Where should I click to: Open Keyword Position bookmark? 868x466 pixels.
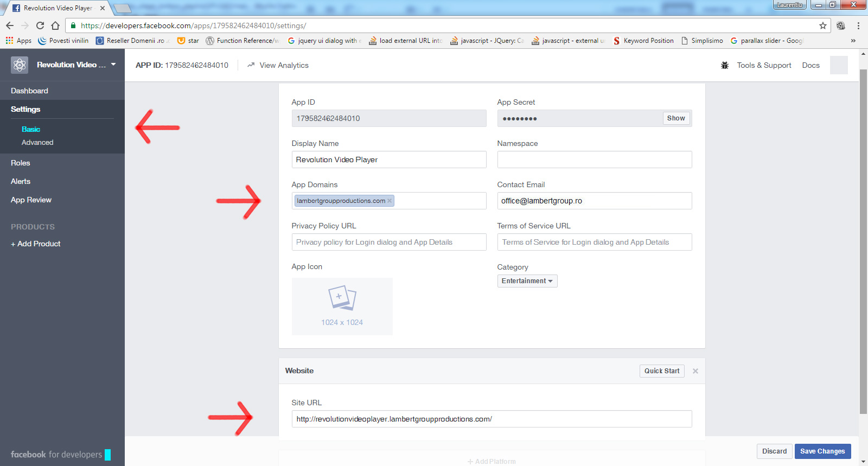coord(643,41)
